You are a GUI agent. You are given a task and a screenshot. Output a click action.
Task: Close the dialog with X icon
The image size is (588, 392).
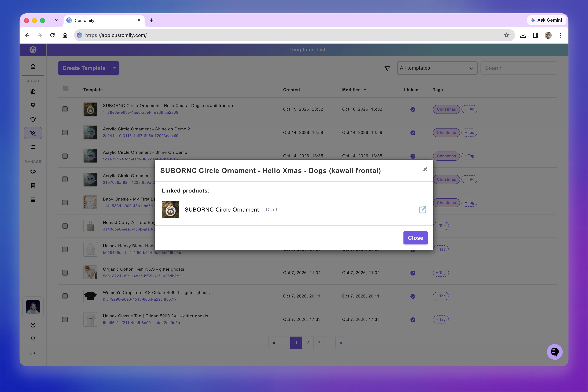[425, 169]
